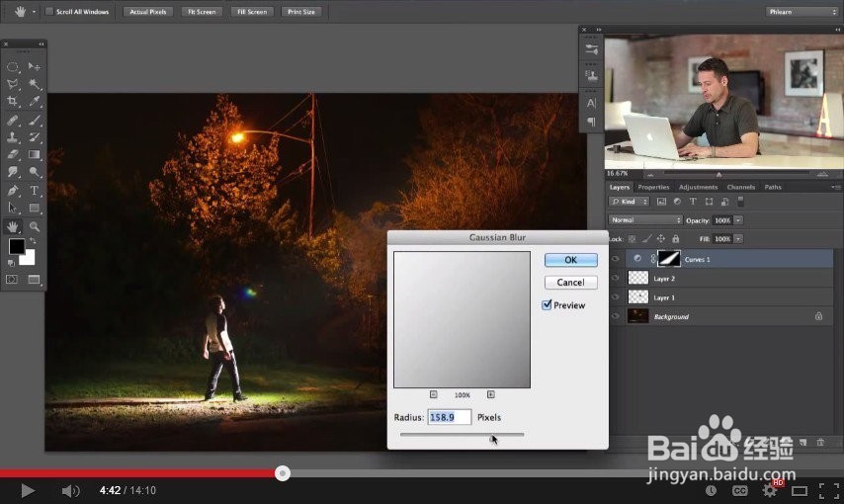Image resolution: width=844 pixels, height=504 pixels.
Task: Open the Normal blend mode dropdown
Action: click(x=645, y=220)
